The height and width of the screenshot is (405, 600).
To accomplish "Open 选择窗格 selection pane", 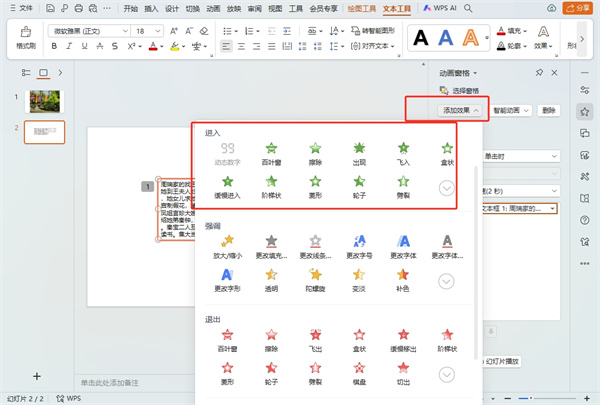I will click(x=459, y=90).
